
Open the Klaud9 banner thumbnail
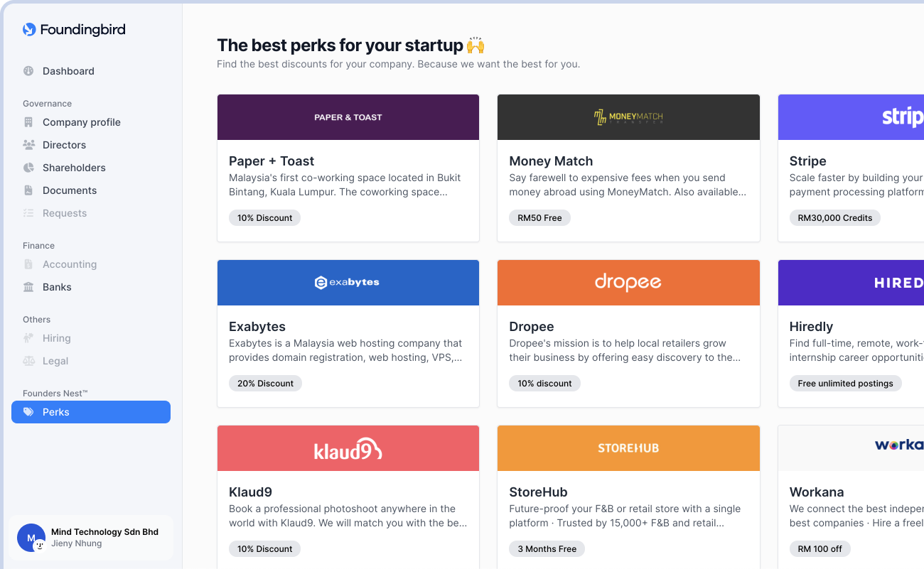[348, 448]
